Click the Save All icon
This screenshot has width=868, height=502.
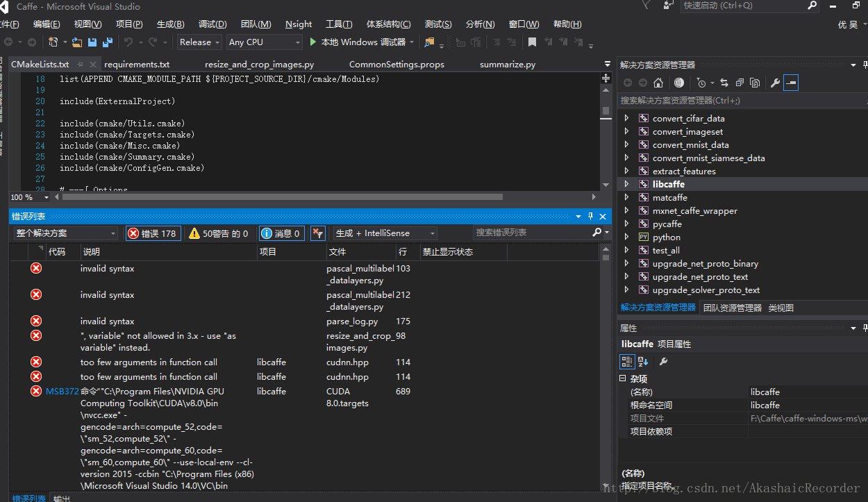tap(107, 42)
